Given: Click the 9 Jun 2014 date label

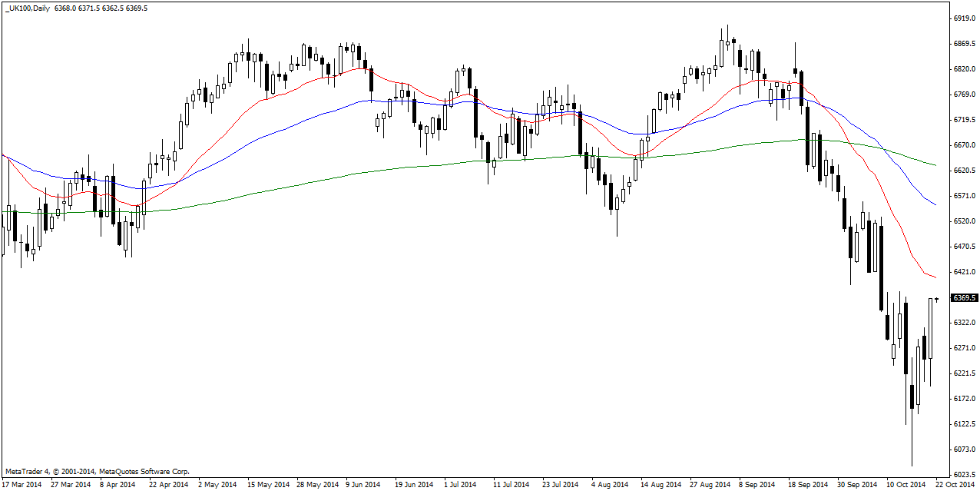Looking at the screenshot, I should (x=363, y=485).
